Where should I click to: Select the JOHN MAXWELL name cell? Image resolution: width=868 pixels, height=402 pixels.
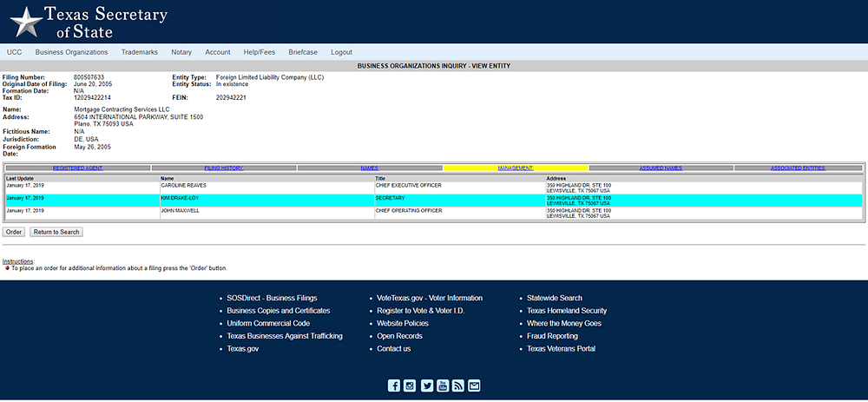pyautogui.click(x=267, y=214)
